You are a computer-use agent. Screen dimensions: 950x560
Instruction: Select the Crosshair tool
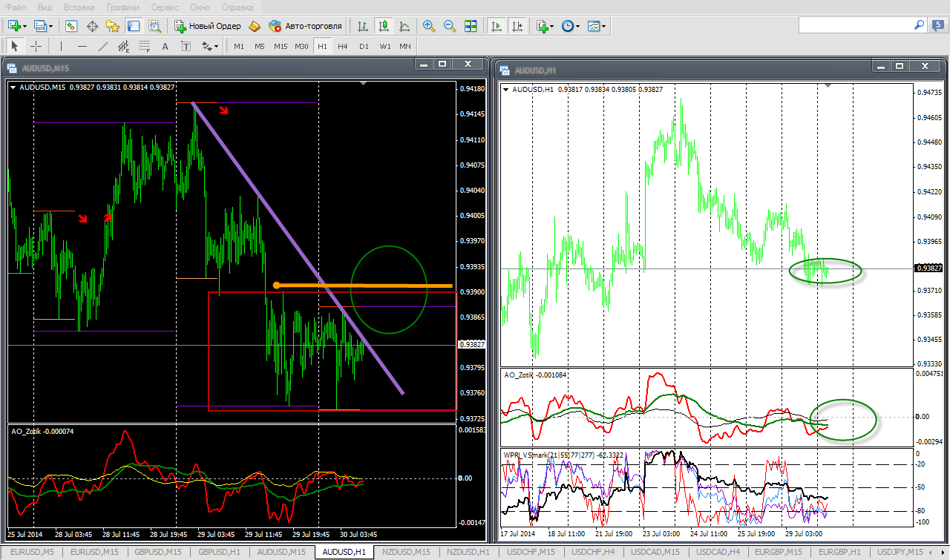(x=36, y=46)
